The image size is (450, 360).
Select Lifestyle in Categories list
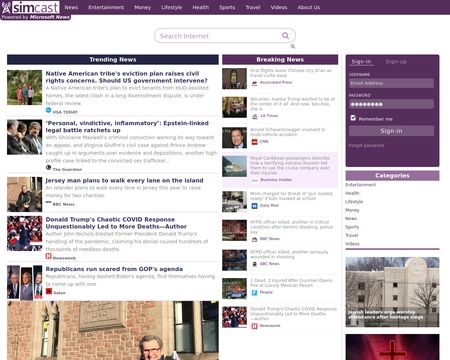pyautogui.click(x=354, y=202)
